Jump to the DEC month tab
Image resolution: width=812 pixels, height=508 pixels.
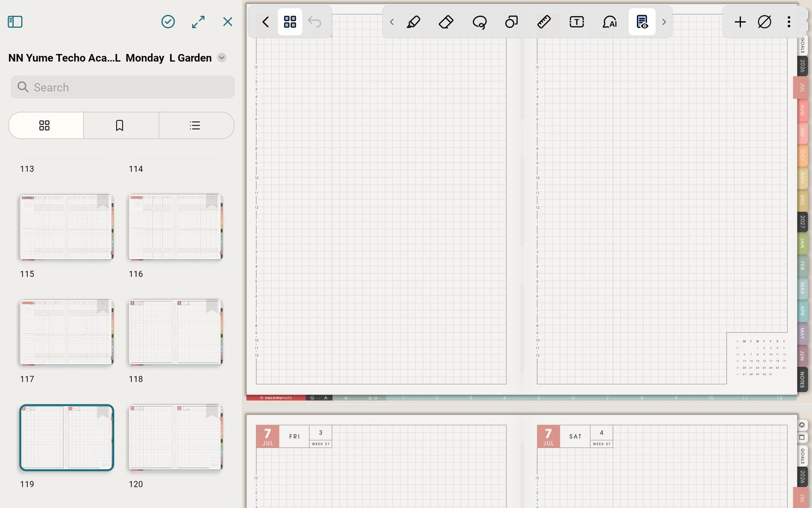pyautogui.click(x=802, y=200)
